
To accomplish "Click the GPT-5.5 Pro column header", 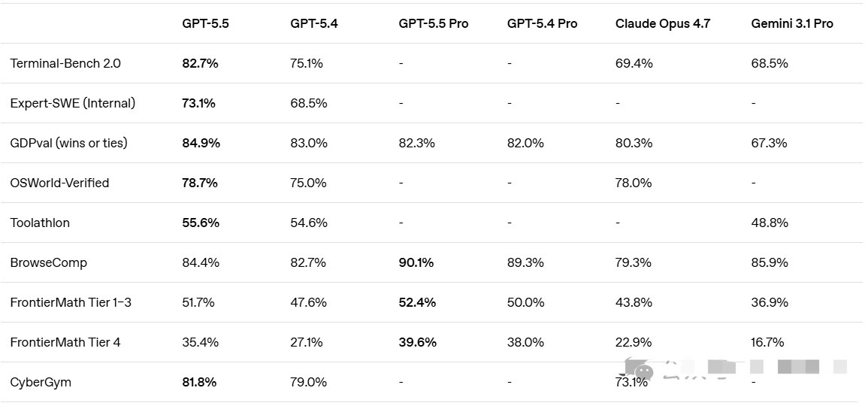I will pyautogui.click(x=434, y=24).
